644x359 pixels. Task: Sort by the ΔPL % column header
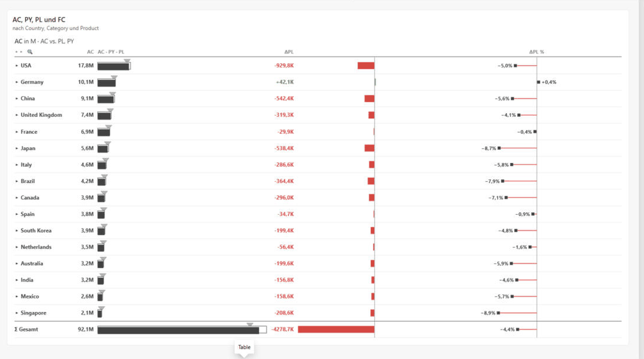[x=536, y=52]
